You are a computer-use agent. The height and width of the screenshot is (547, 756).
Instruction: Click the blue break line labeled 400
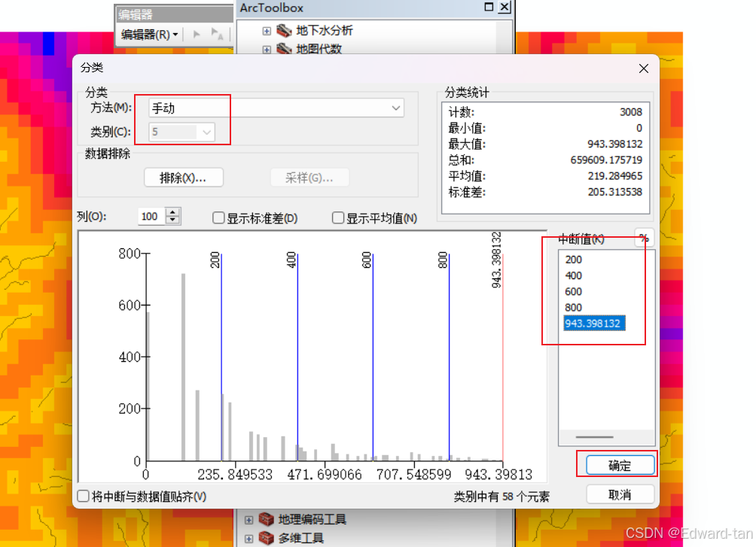coord(297,357)
